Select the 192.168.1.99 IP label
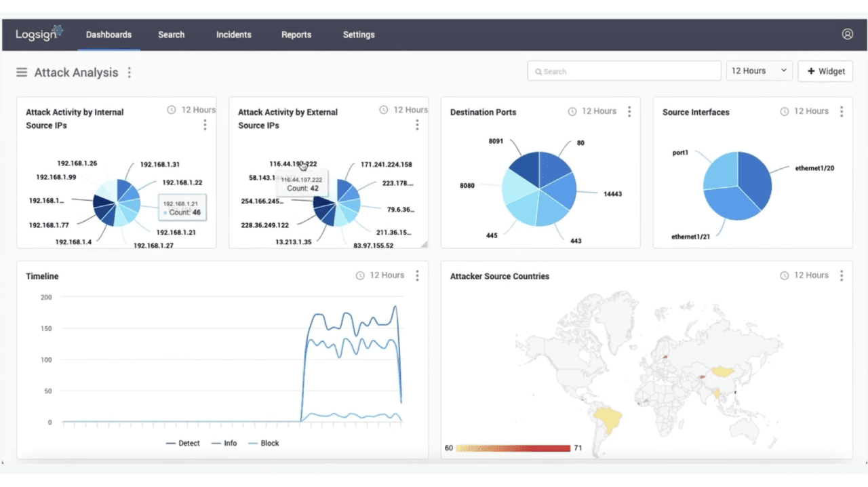The width and height of the screenshot is (868, 487). click(56, 178)
